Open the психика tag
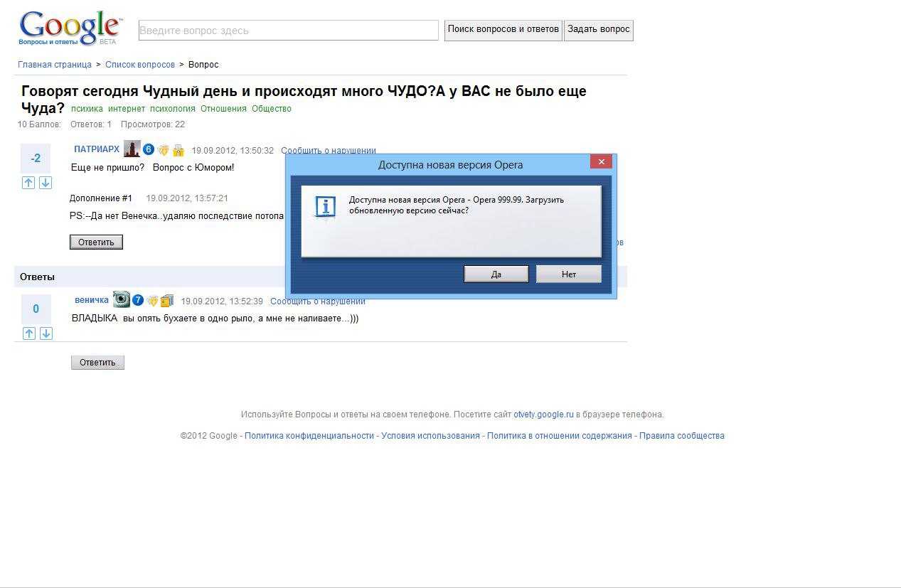The height and width of the screenshot is (588, 901). [87, 109]
